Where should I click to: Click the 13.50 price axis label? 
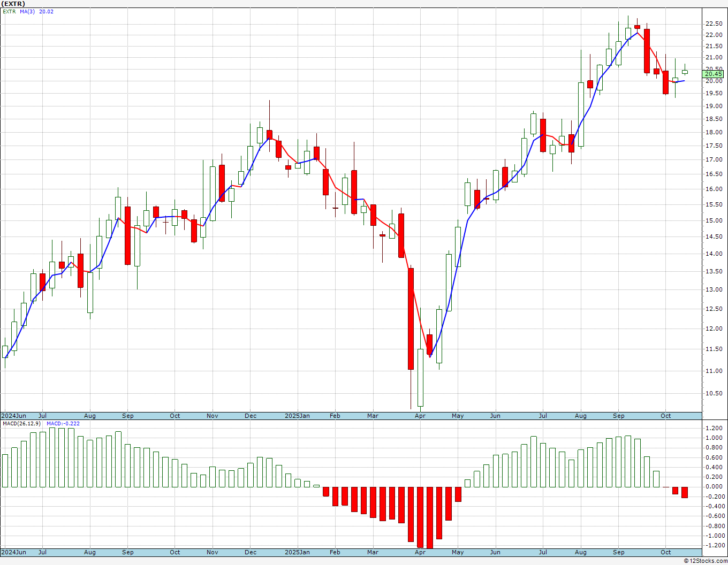[714, 271]
